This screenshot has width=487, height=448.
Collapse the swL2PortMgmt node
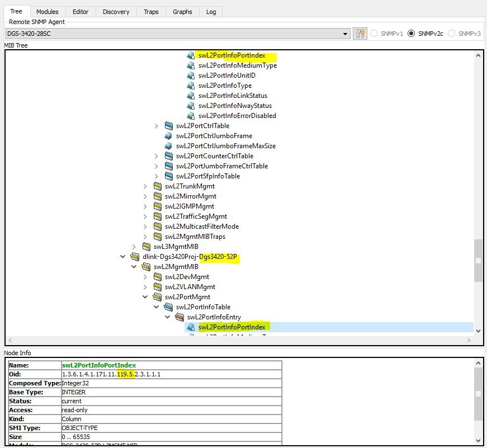pyautogui.click(x=145, y=297)
